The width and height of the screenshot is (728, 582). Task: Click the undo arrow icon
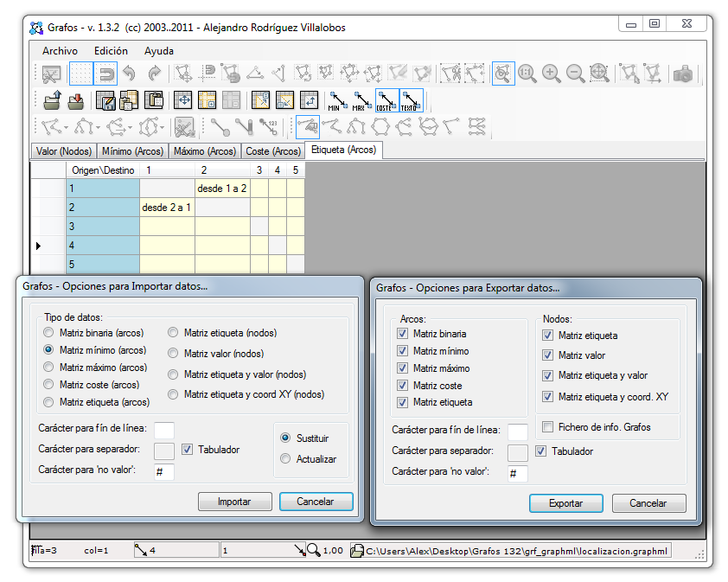pyautogui.click(x=129, y=74)
